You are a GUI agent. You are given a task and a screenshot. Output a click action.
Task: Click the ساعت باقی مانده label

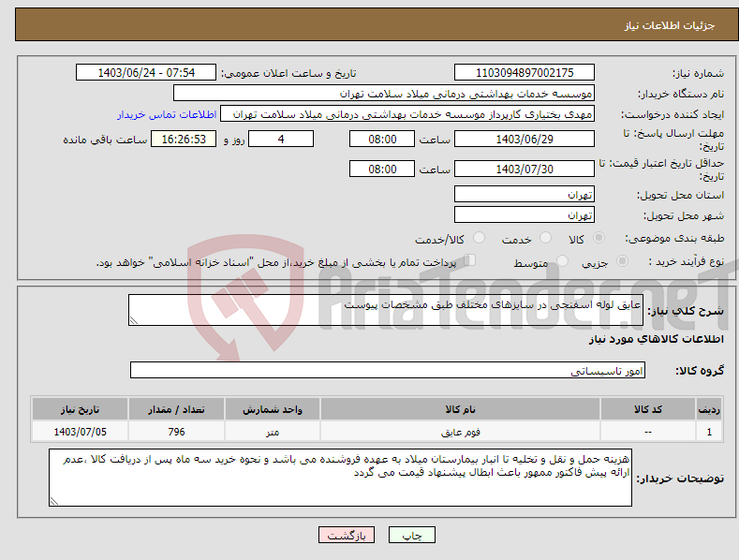click(105, 140)
